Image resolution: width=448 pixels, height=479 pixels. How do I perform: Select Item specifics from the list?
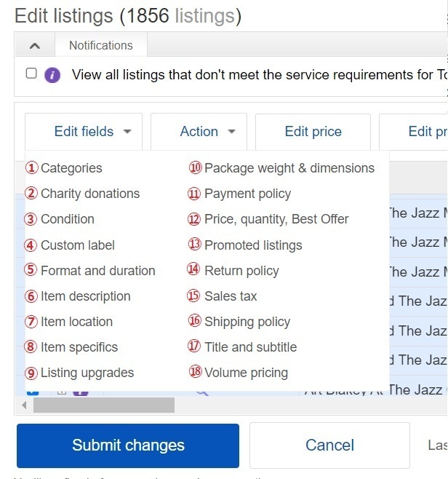[79, 347]
